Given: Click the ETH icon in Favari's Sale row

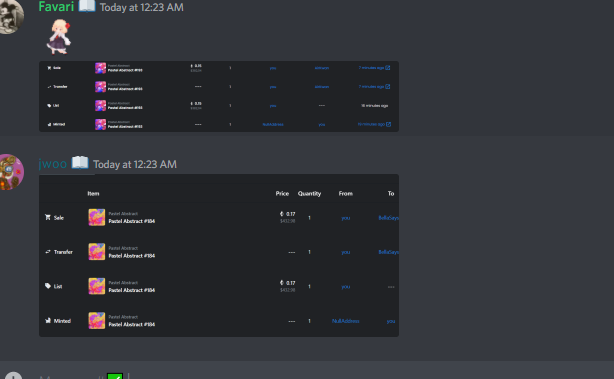Looking at the screenshot, I should pyautogui.click(x=191, y=66).
